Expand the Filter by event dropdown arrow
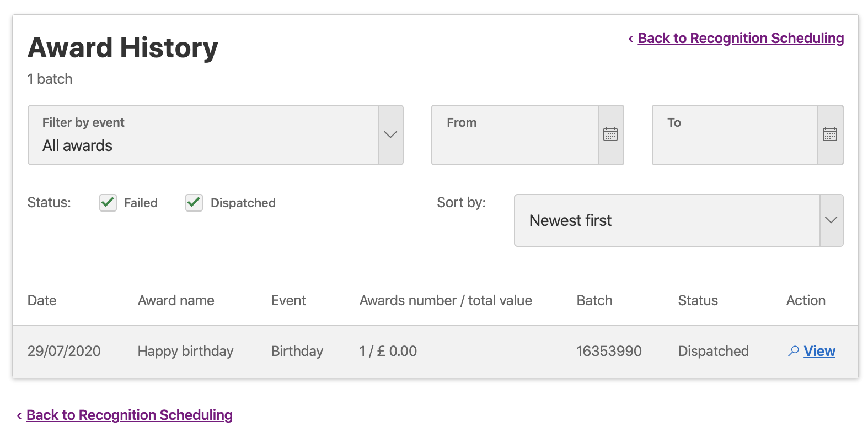This screenshot has width=868, height=443. pos(390,135)
